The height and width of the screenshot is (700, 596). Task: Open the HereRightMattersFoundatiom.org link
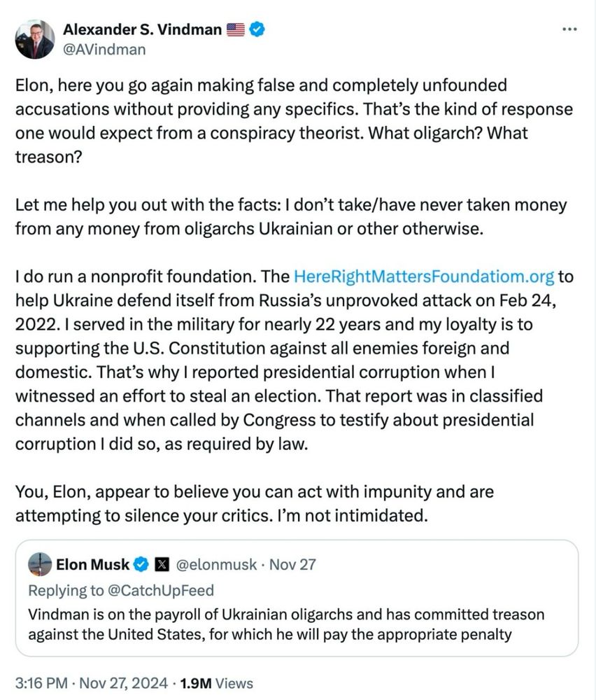pos(424,276)
